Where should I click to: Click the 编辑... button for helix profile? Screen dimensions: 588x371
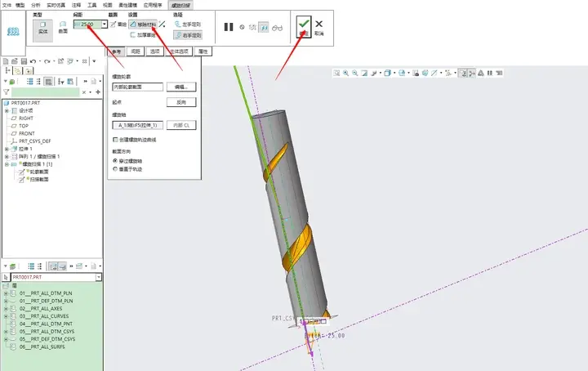pos(181,87)
